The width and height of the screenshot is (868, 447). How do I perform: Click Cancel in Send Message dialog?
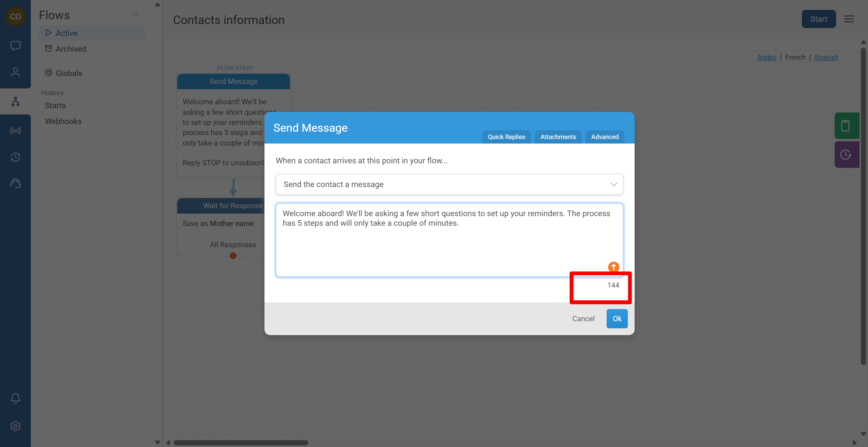583,319
